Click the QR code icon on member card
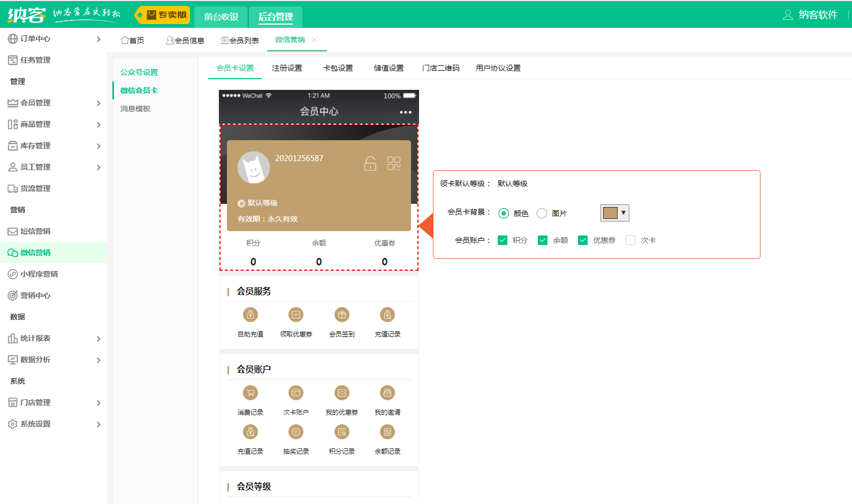 393,163
